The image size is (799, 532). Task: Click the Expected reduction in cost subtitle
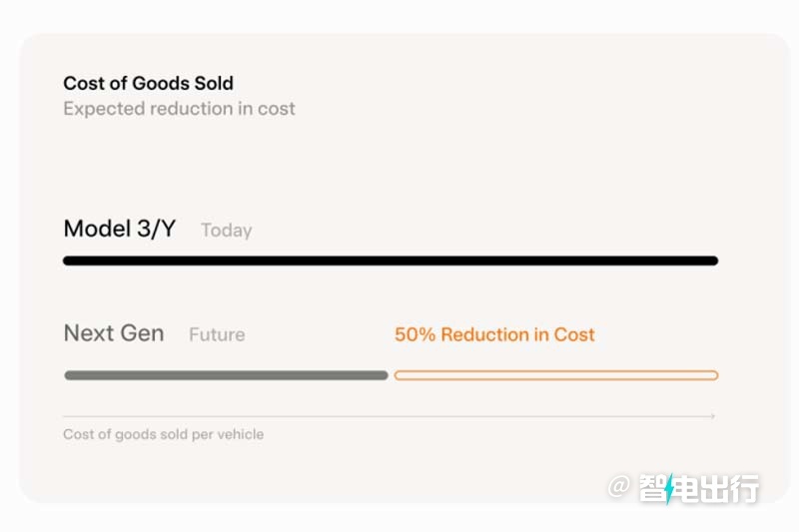click(179, 109)
